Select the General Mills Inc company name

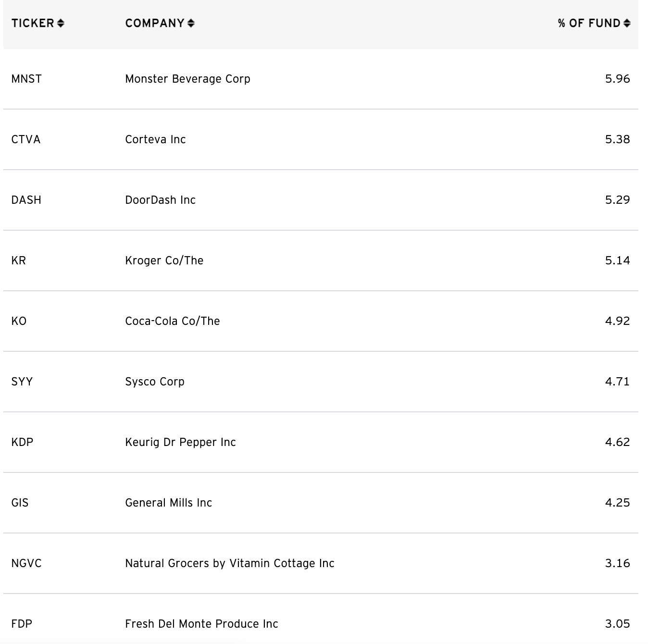[168, 503]
